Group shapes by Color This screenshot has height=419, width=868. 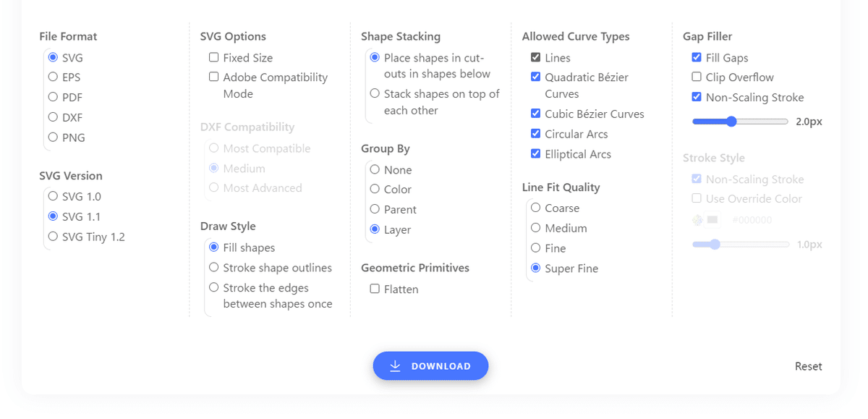pyautogui.click(x=375, y=190)
